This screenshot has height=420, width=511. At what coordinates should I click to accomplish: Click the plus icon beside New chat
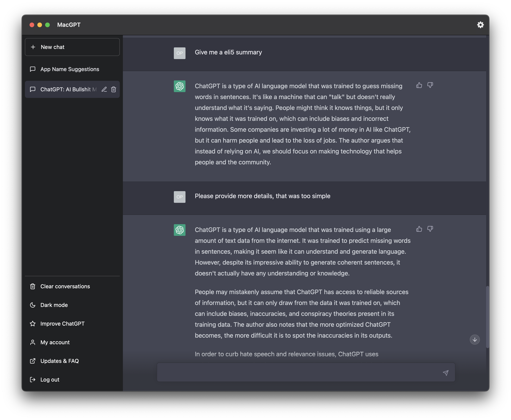pyautogui.click(x=33, y=47)
